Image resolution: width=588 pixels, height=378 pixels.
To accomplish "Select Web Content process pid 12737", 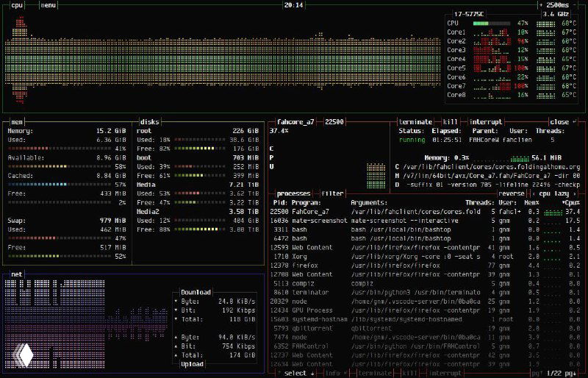I will click(x=426, y=355).
